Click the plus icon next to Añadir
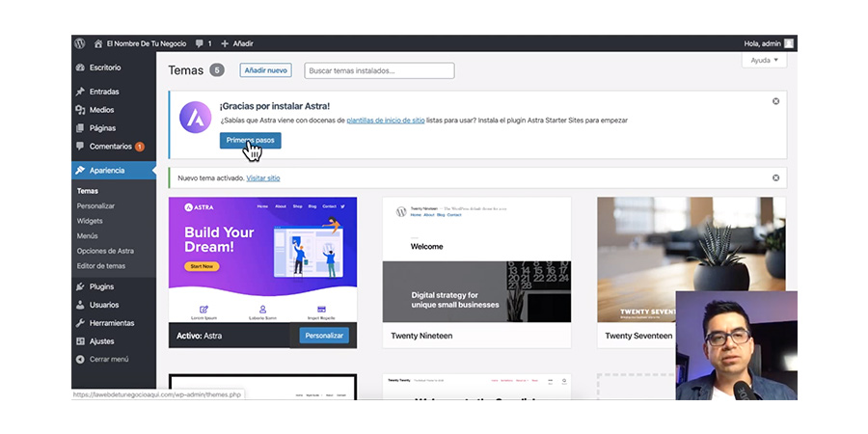868x434 pixels. [x=225, y=43]
